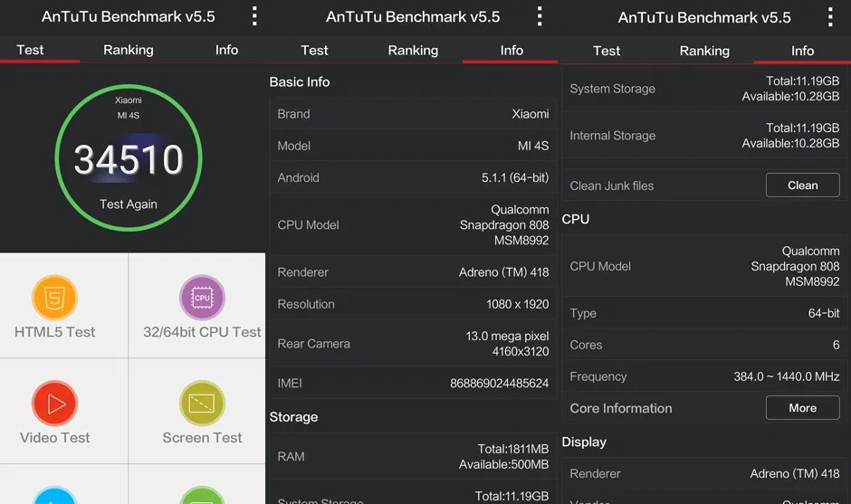Select Renderer row under Display section
851x504 pixels.
704,473
